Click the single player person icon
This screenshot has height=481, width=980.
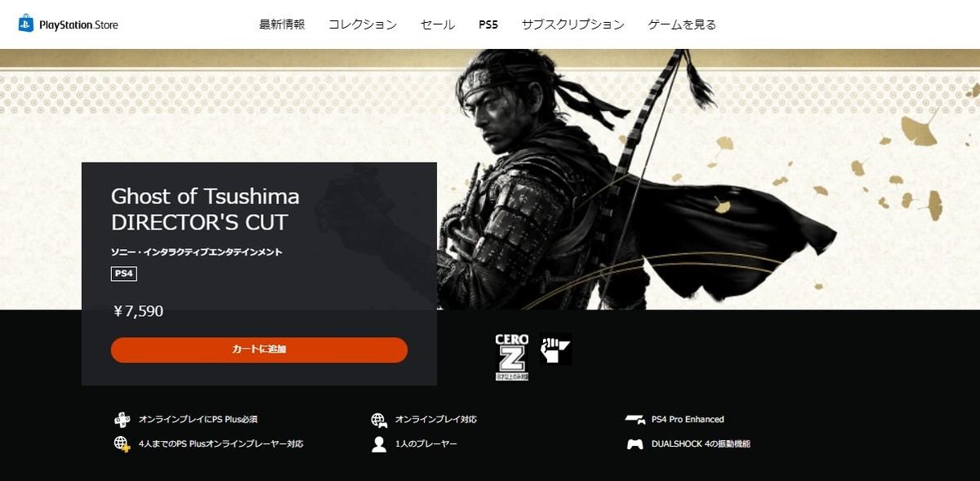pos(379,444)
